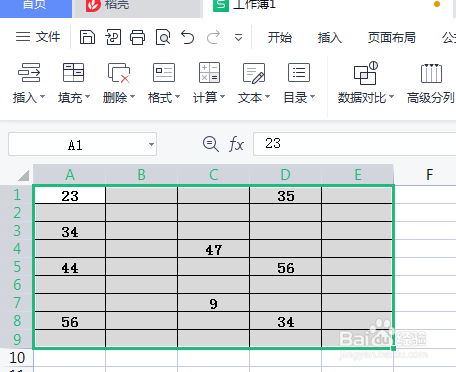
Task: Undo the last action
Action: 188,37
